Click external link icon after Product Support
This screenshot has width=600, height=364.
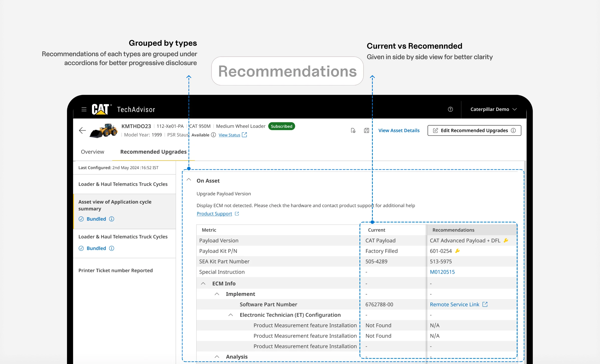tap(237, 214)
